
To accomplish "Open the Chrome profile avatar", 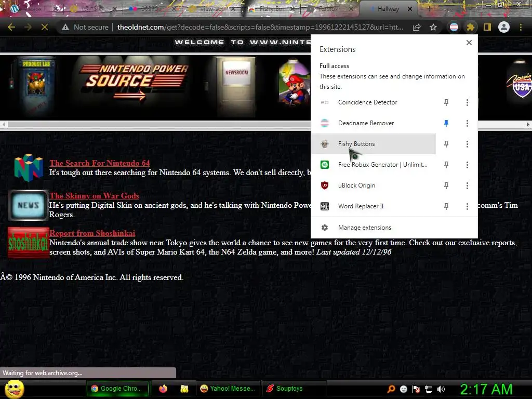I will (504, 27).
